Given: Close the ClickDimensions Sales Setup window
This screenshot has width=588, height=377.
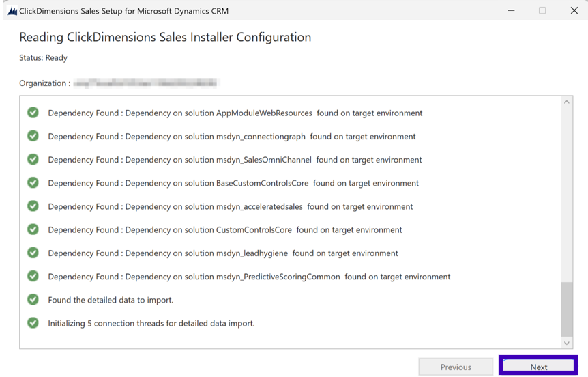Looking at the screenshot, I should (x=574, y=10).
